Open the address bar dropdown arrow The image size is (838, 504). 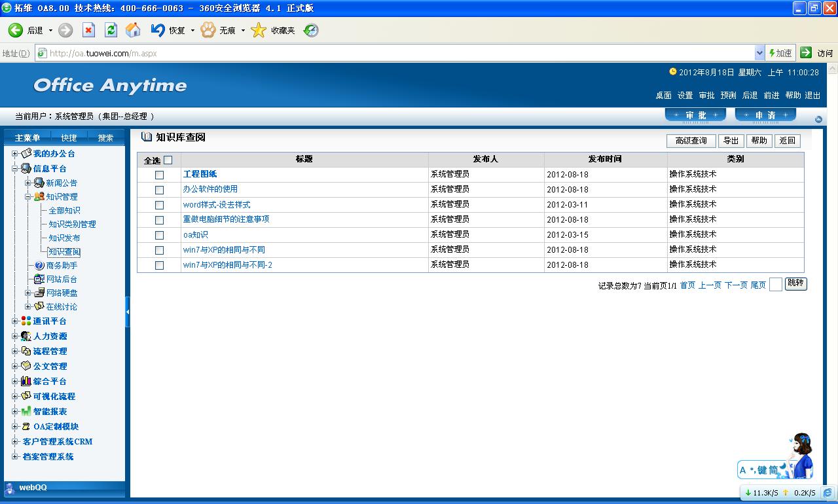point(759,53)
